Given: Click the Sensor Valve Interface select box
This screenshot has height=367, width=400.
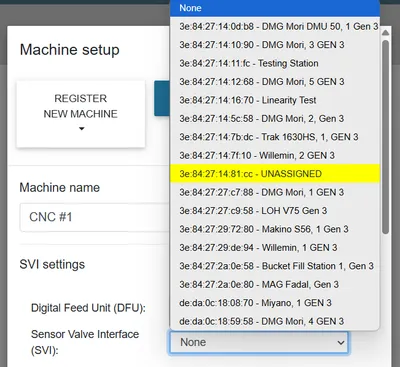Looking at the screenshot, I should point(259,342).
